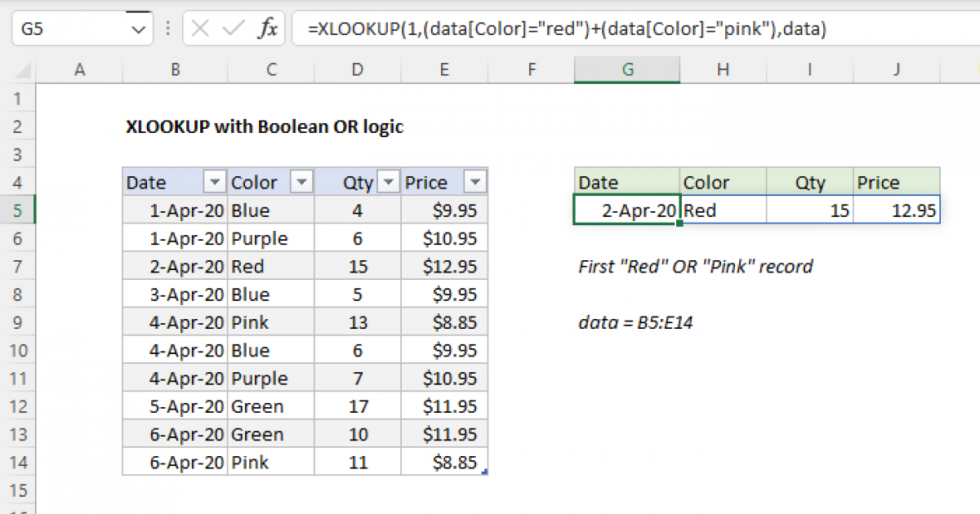Click the Enter checkmark icon in formula bar
Viewport: 980px width, 514px height.
click(x=234, y=30)
